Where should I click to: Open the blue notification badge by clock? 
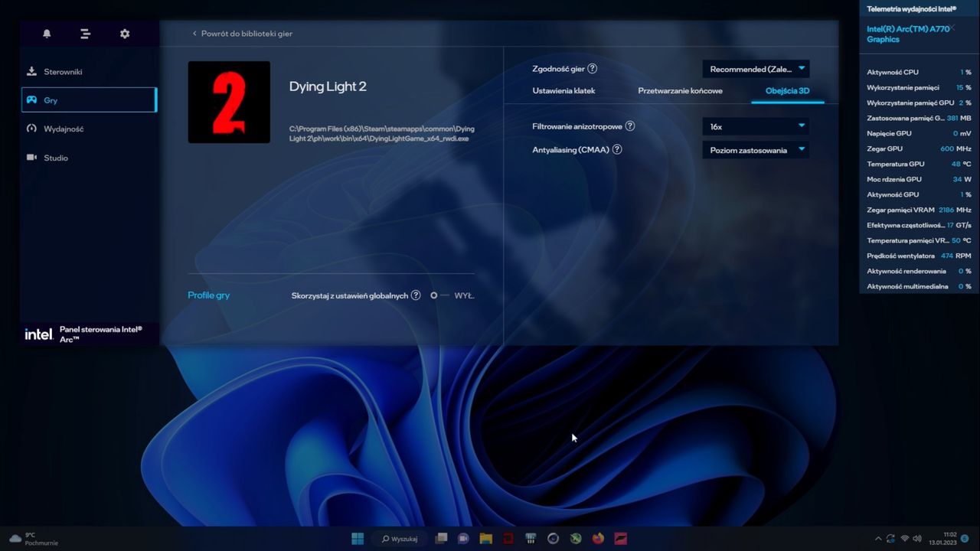(965, 539)
